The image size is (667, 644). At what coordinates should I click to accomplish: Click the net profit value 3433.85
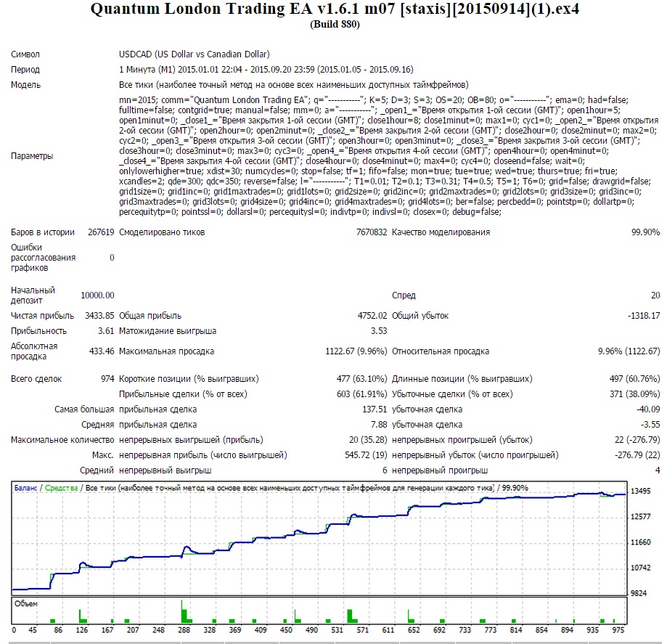coord(99,315)
